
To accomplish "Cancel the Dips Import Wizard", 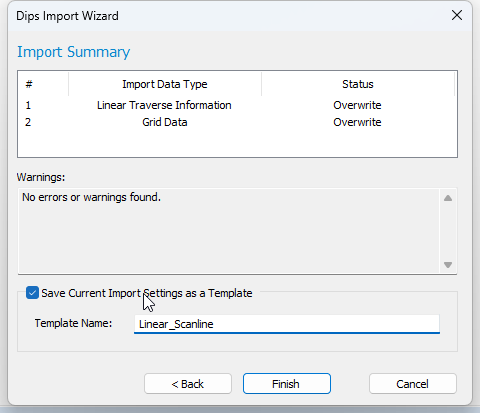I will pos(412,384).
